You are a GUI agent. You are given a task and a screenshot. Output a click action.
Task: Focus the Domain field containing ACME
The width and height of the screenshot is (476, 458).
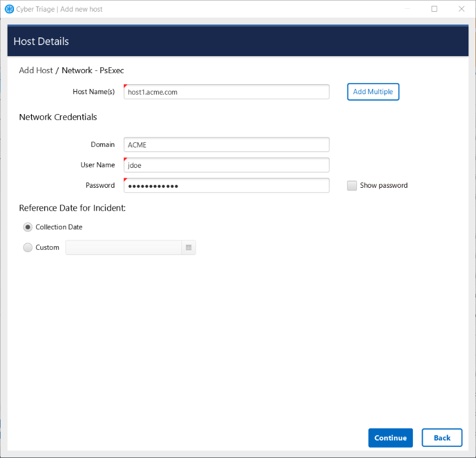click(226, 144)
